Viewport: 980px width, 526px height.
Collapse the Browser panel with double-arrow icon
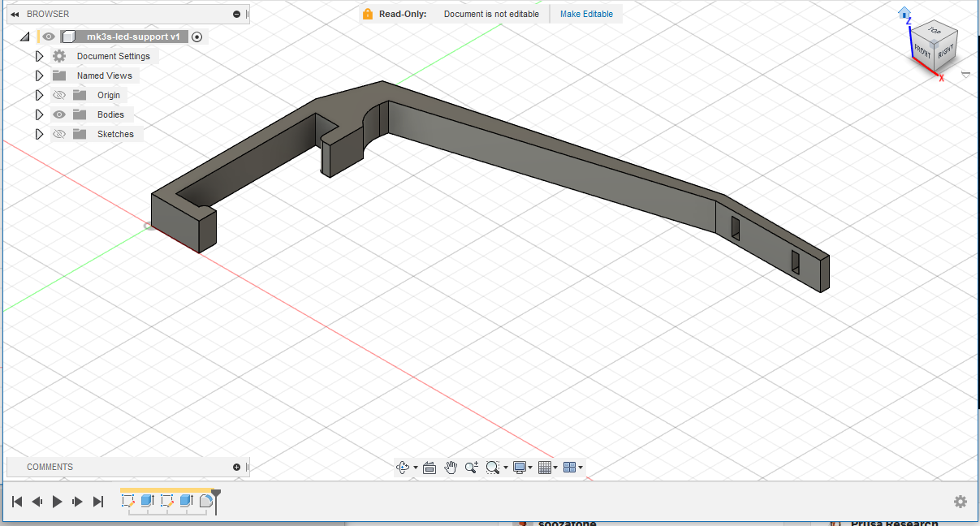(15, 14)
